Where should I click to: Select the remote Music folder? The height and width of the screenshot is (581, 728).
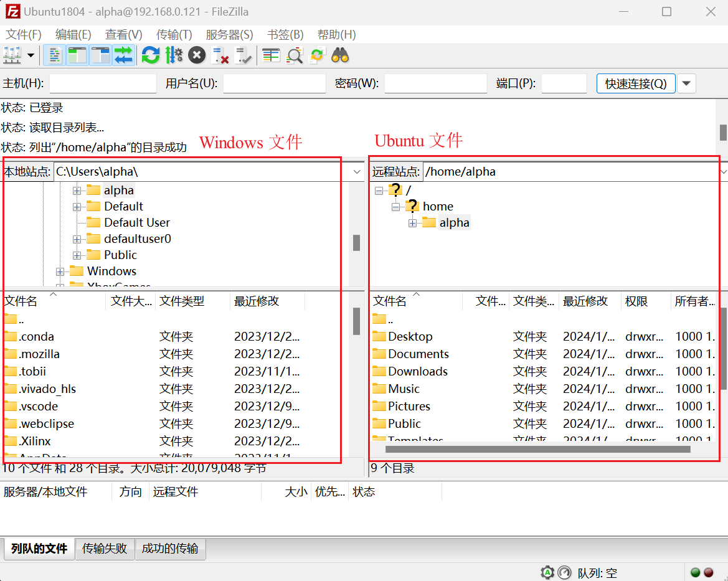544,389
